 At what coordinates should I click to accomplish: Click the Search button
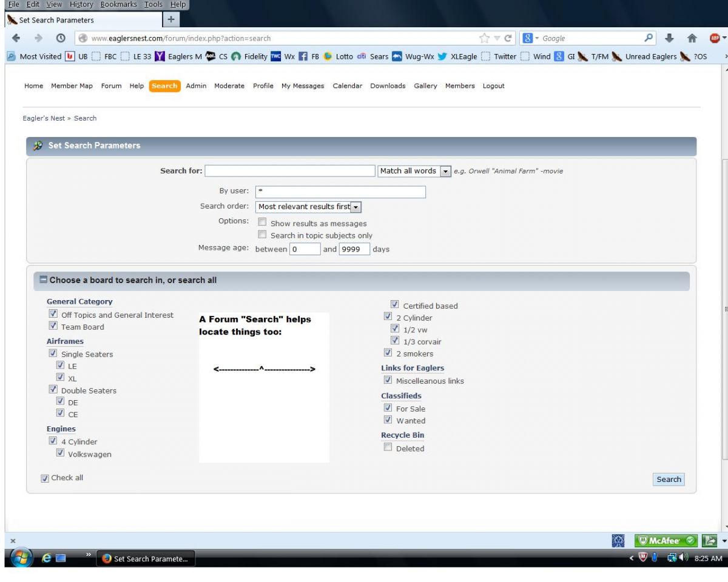(669, 480)
